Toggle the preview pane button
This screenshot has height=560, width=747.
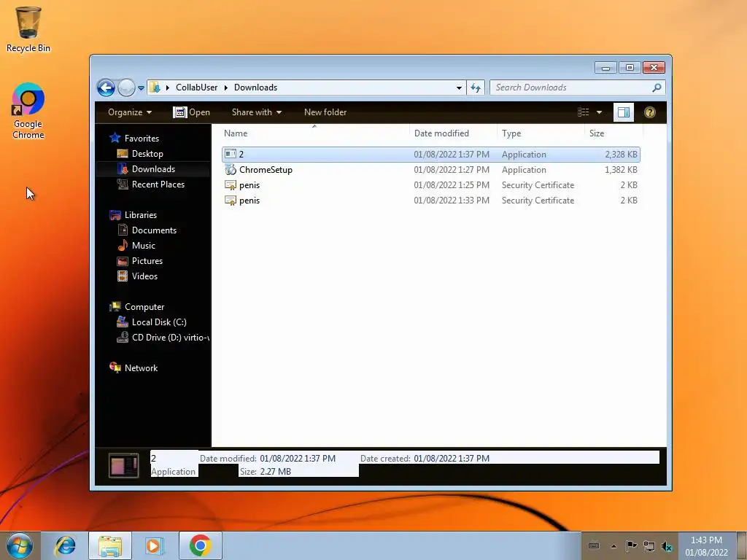[624, 112]
